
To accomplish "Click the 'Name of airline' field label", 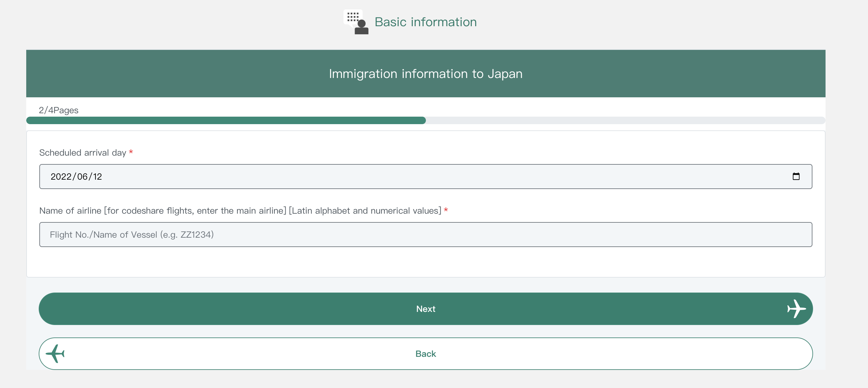I will click(x=240, y=211).
